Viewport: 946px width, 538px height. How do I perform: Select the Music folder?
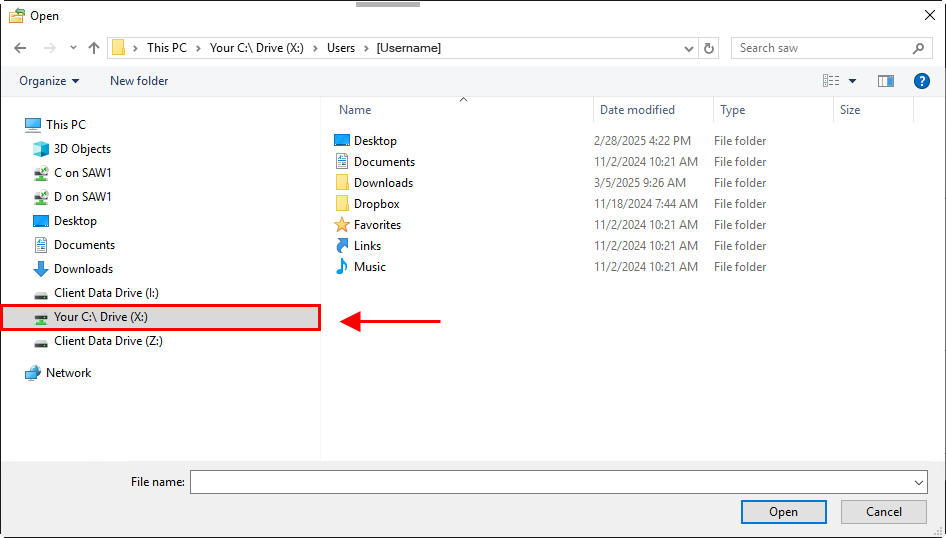click(369, 267)
